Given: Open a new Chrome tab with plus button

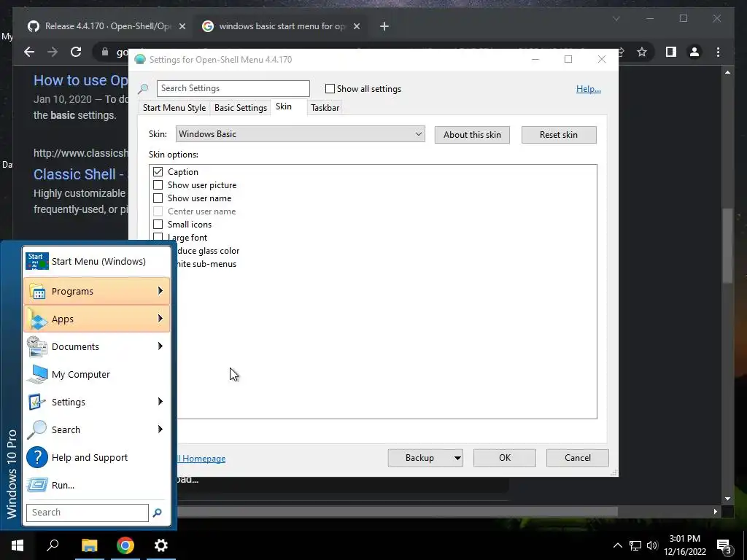Looking at the screenshot, I should click(384, 27).
